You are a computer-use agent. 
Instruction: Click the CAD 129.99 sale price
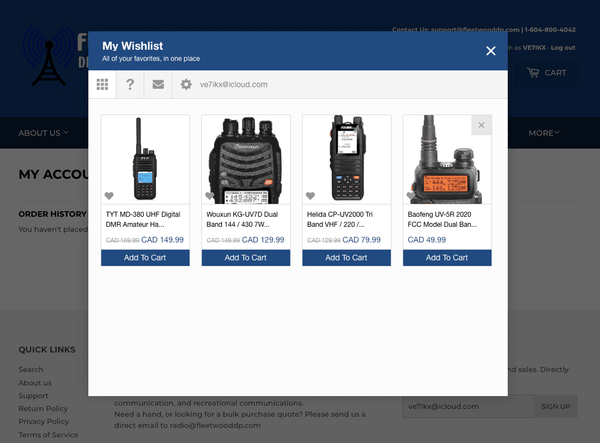tap(263, 240)
